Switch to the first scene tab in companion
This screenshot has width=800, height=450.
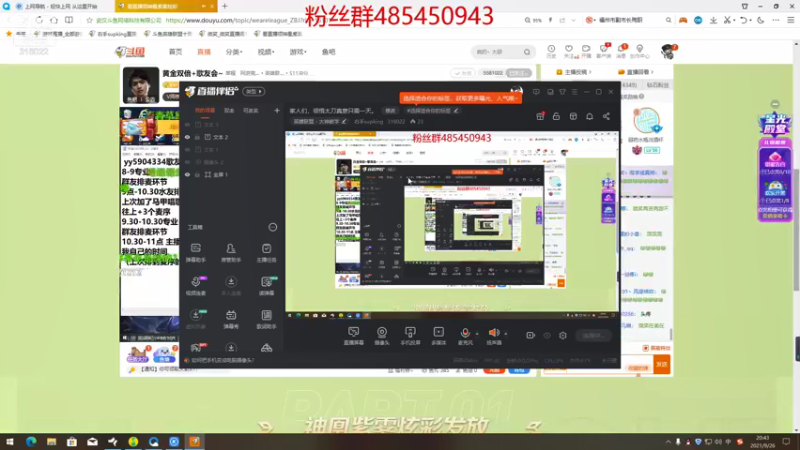pos(205,110)
